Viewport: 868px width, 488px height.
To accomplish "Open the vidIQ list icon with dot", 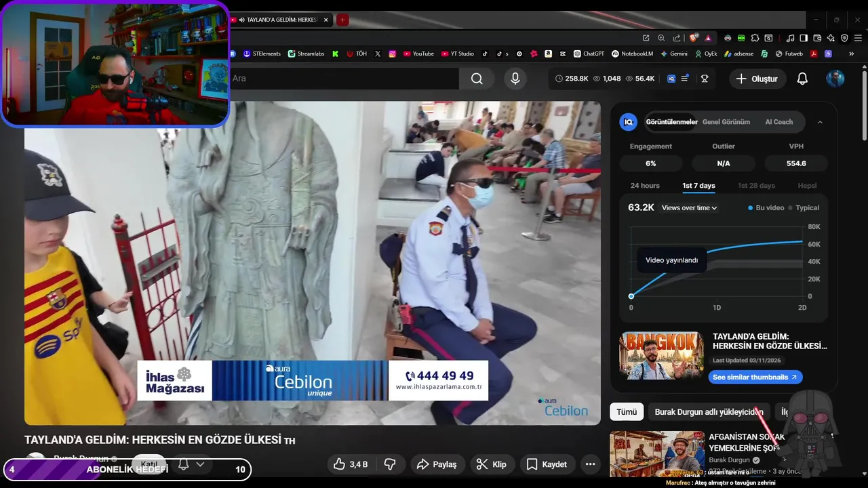I will [x=685, y=79].
